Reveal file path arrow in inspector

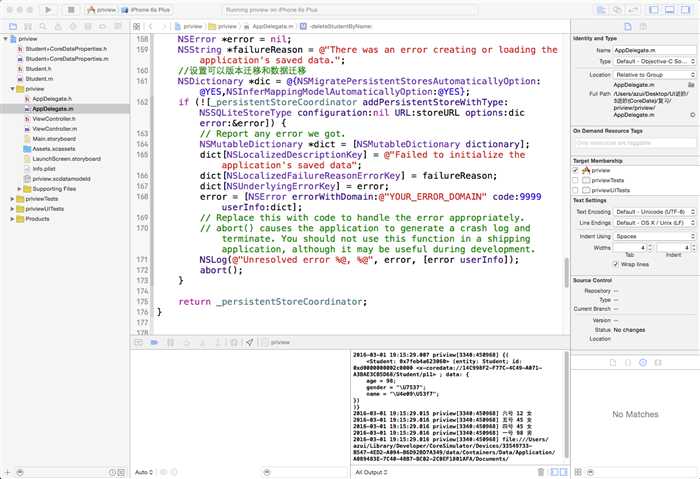(692, 115)
